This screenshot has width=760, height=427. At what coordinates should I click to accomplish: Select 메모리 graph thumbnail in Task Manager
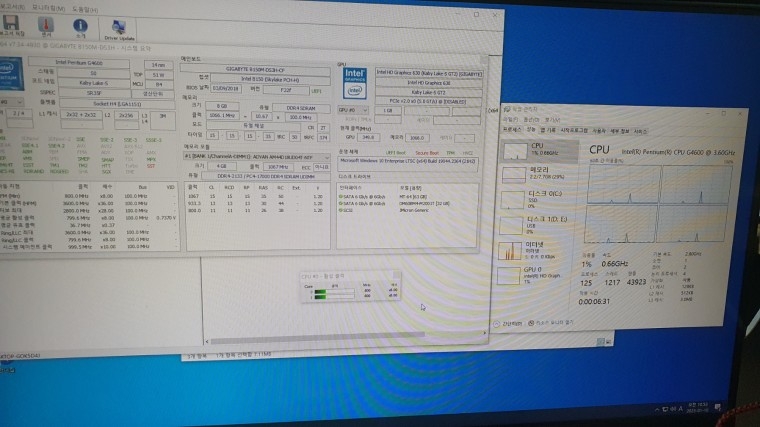coord(514,175)
